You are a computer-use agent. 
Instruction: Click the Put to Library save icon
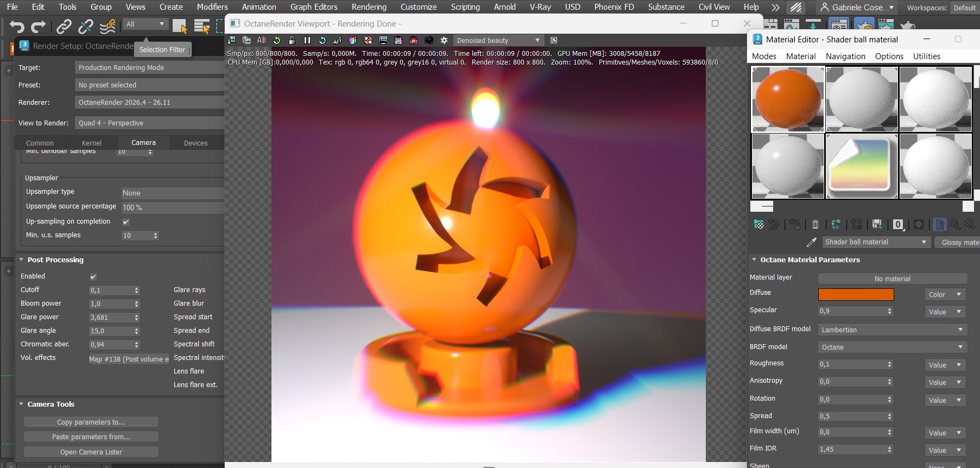point(877,224)
